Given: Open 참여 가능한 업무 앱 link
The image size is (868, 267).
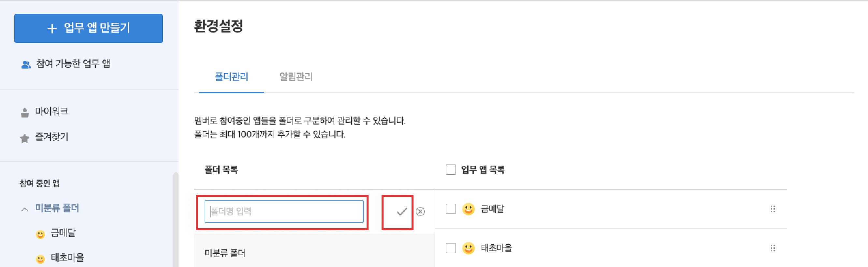Looking at the screenshot, I should point(73,63).
